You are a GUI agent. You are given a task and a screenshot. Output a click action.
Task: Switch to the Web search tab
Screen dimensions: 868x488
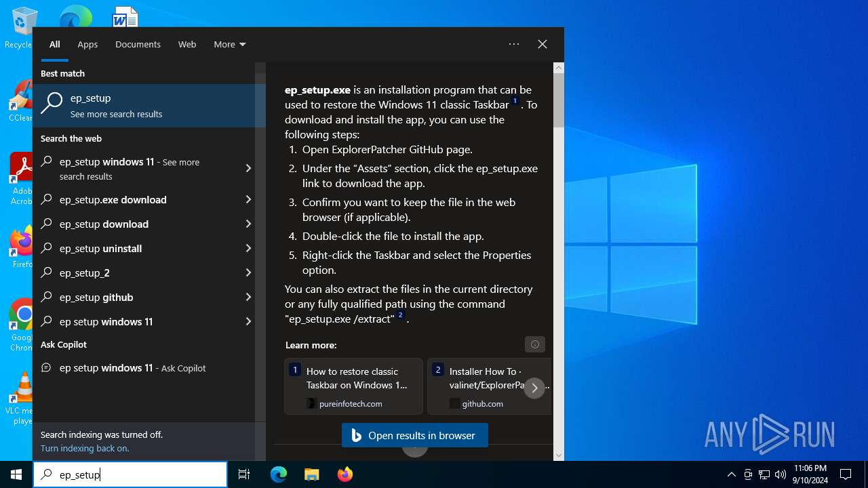187,44
